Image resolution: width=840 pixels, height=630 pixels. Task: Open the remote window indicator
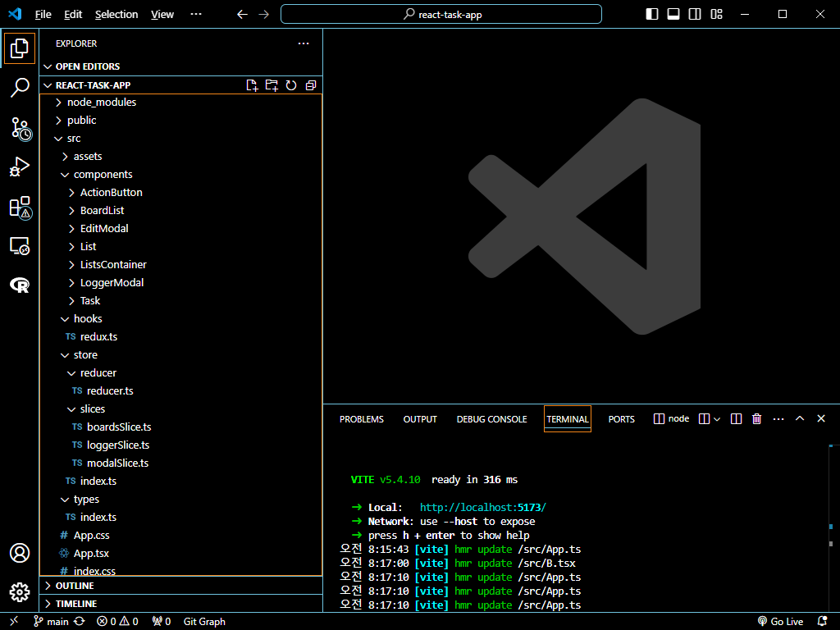point(14,621)
